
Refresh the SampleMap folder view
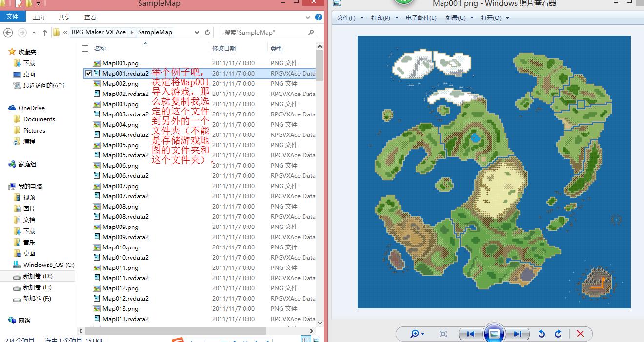coord(207,32)
